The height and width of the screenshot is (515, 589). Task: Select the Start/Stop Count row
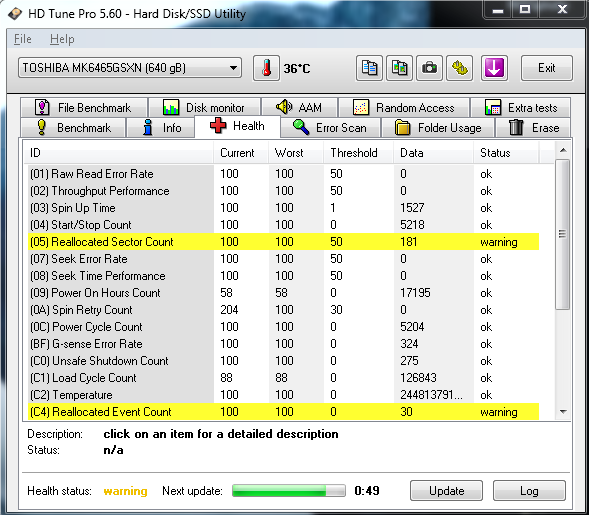[284, 225]
